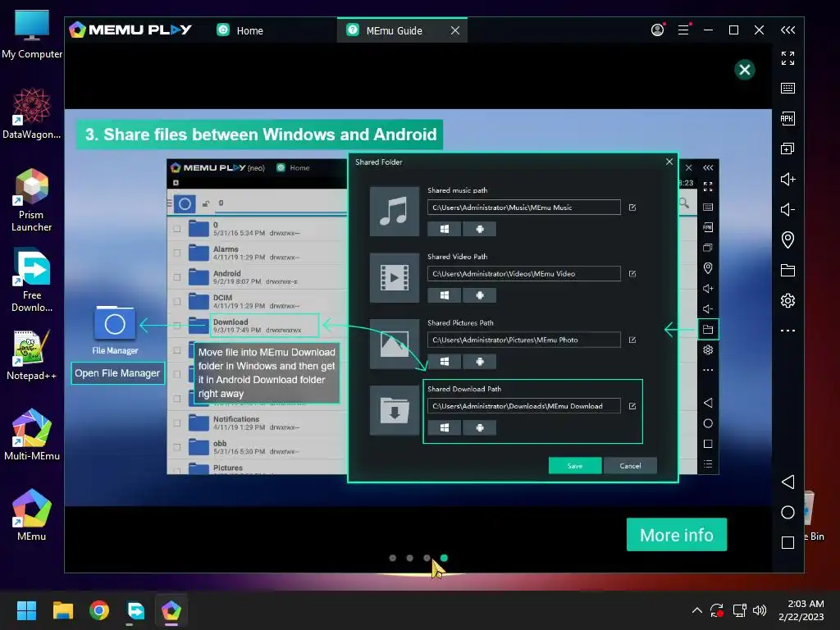Open the shared folder icon in sidebar
Screen dimensions: 840x630
(x=787, y=270)
